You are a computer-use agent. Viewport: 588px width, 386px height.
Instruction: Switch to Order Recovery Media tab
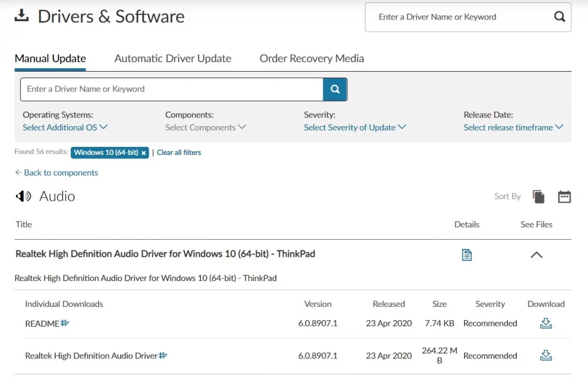click(x=312, y=59)
